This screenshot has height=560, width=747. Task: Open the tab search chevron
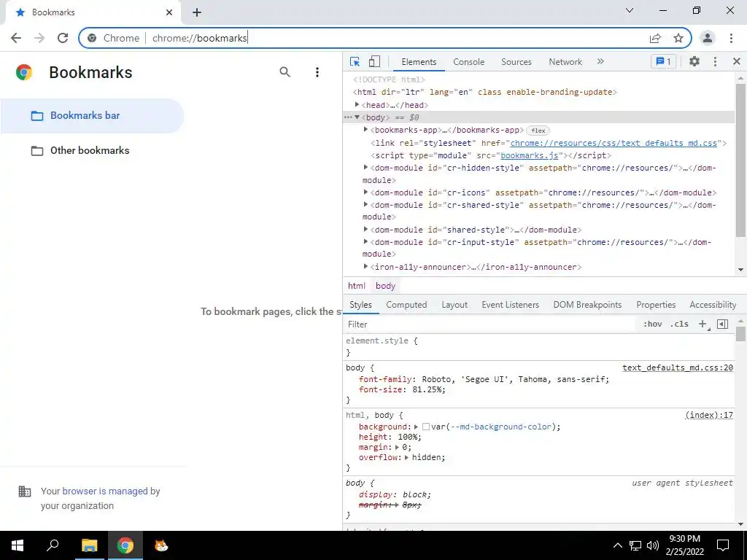[630, 10]
